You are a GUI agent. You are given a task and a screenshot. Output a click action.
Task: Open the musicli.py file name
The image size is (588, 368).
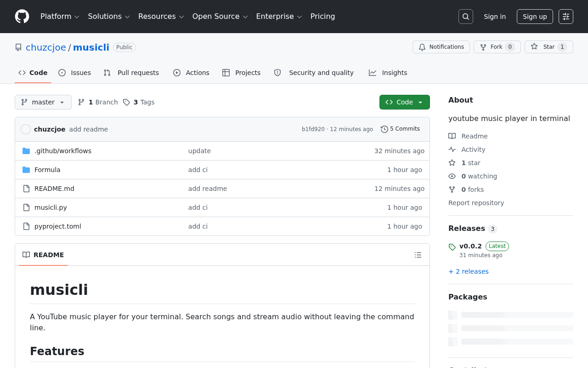pyautogui.click(x=51, y=207)
